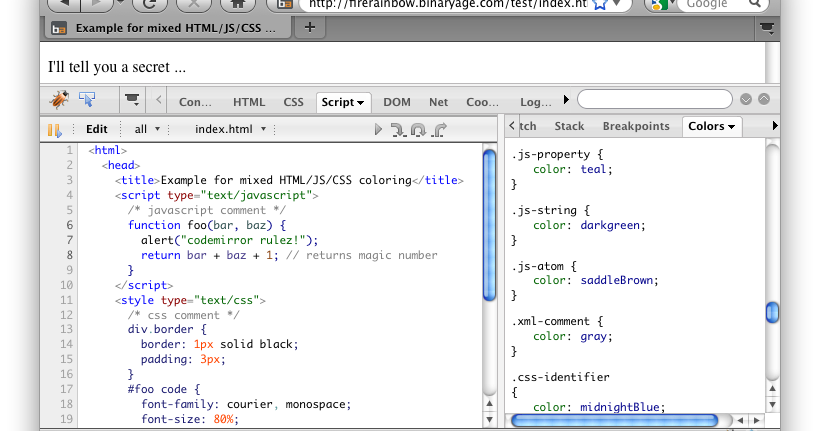Image resolution: width=820 pixels, height=431 pixels.
Task: Click the 'function' keyword on line 6
Action: 154,225
